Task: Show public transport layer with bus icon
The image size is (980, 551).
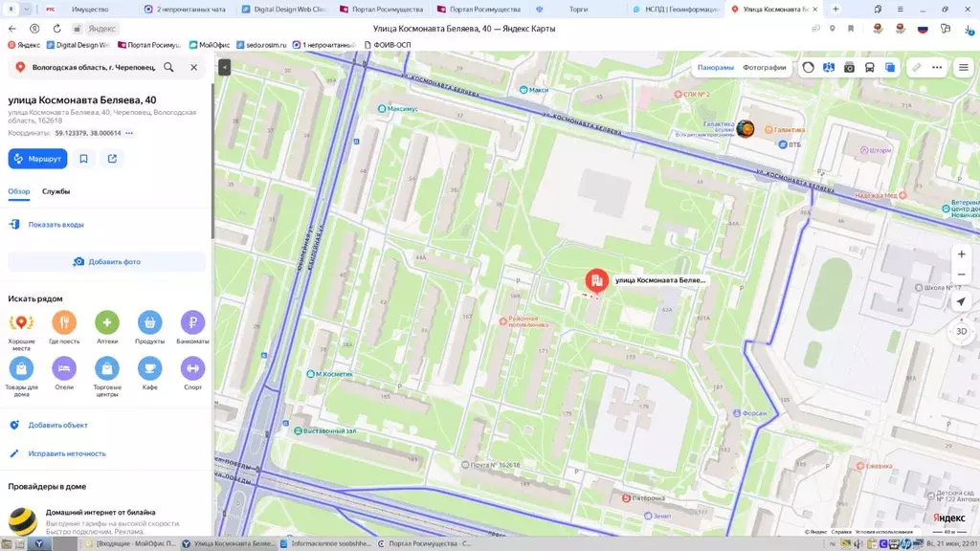Action: point(869,68)
